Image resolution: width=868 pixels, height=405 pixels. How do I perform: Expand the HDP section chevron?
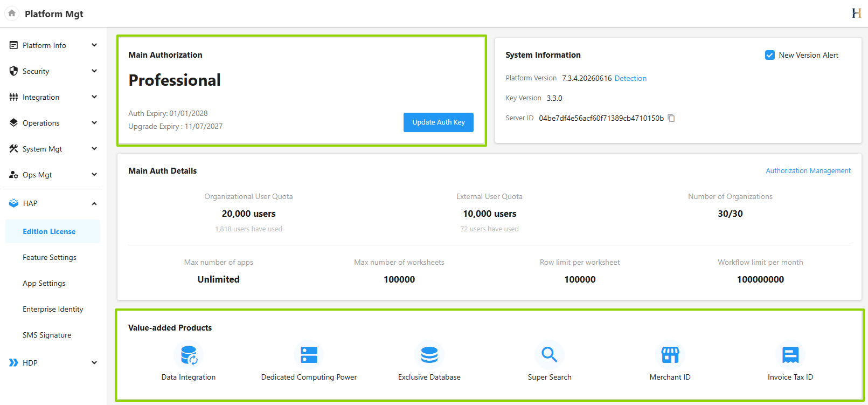click(94, 363)
